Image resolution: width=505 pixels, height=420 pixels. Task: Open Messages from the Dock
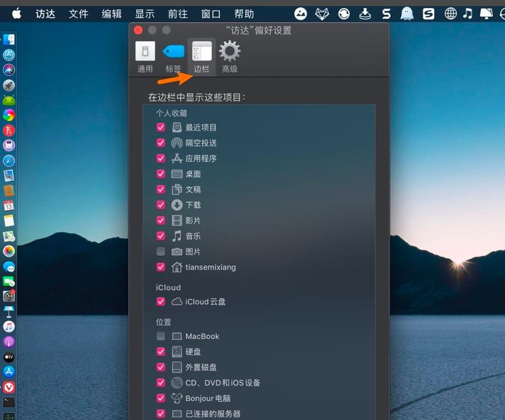coord(9,266)
